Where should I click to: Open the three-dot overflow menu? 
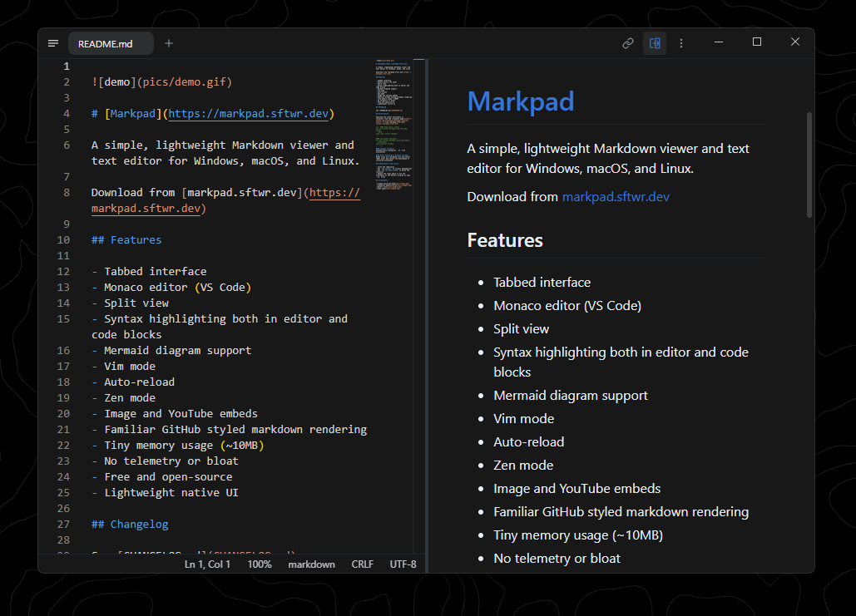click(x=681, y=42)
